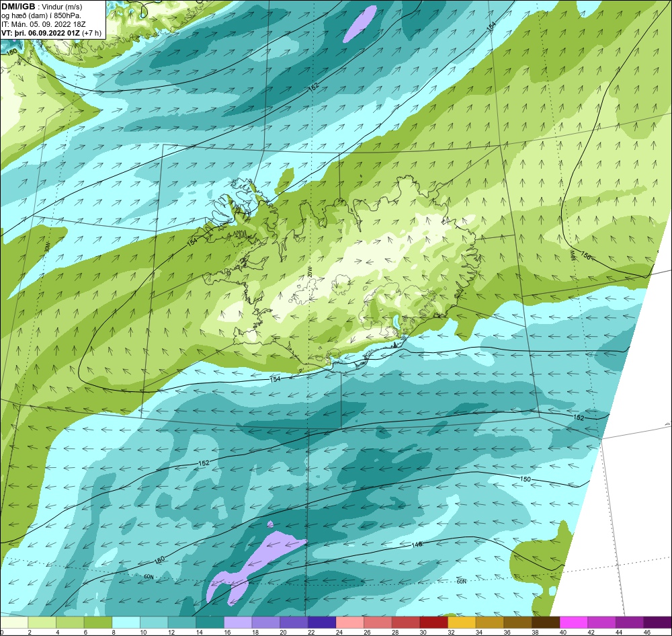Viewport: 672px width, 636px height.
Task: Pick the legend swatch for 10–12 m/s
Action: 155,623
